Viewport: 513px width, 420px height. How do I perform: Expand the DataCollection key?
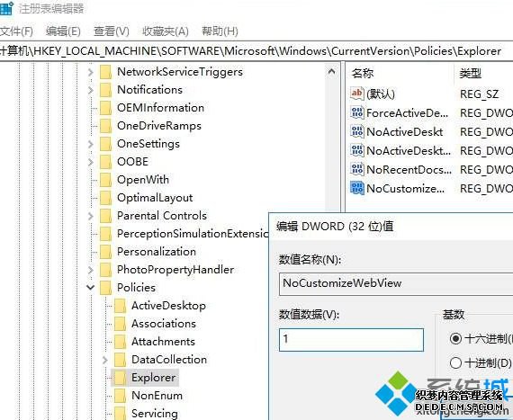(x=105, y=360)
